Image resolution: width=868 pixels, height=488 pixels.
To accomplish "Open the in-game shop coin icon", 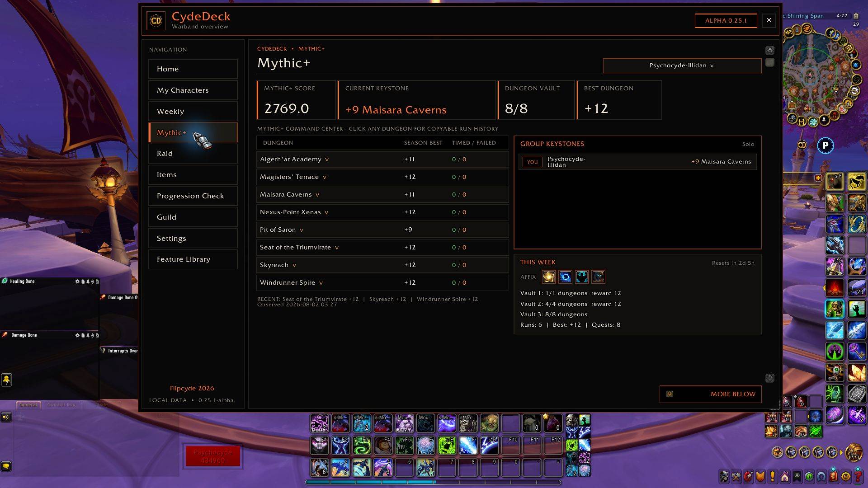I will click(846, 476).
